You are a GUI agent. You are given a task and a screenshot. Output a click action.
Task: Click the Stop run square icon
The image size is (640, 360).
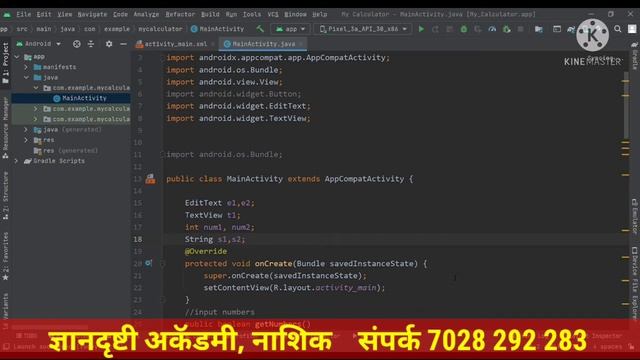pyautogui.click(x=520, y=29)
